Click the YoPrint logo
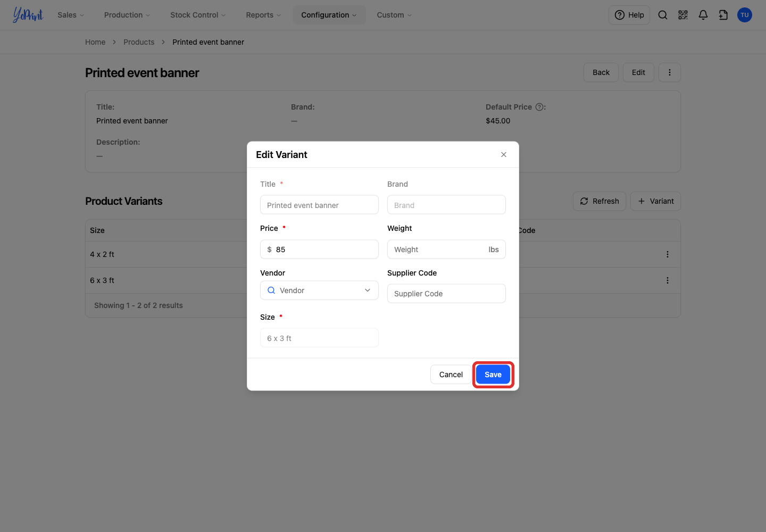Image resolution: width=766 pixels, height=532 pixels. click(28, 15)
